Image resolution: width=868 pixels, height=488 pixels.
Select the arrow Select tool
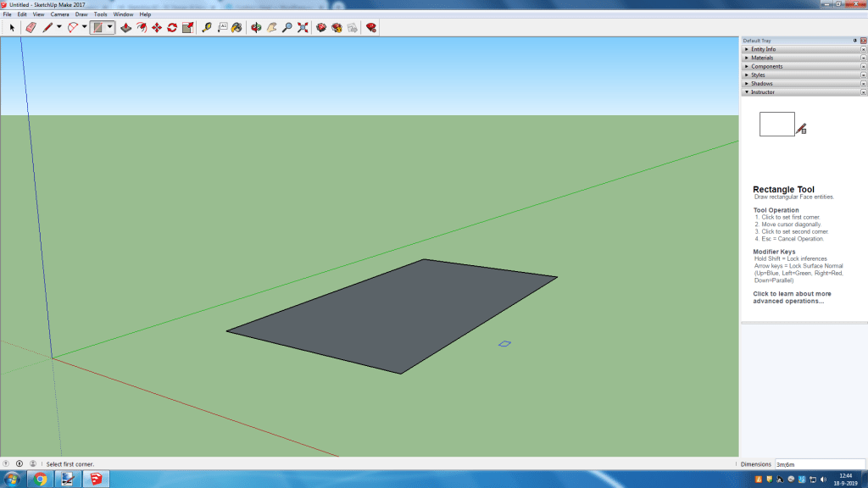pyautogui.click(x=12, y=27)
